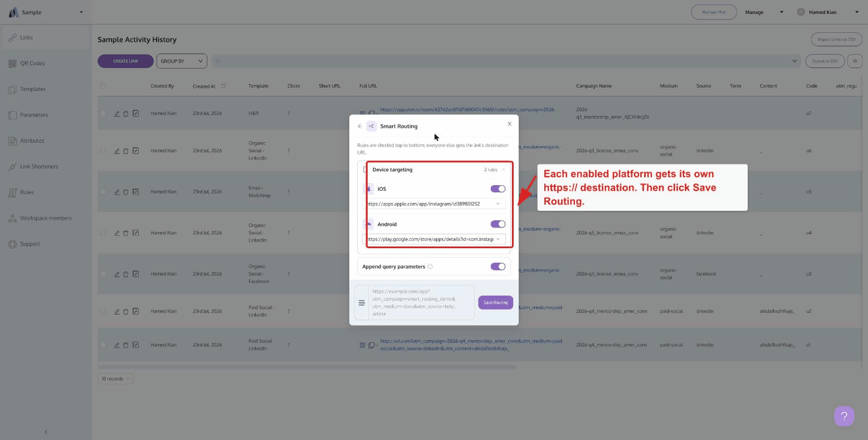The image size is (868, 440).
Task: Click the horizontal scrollbar below the table
Action: [x=306, y=367]
